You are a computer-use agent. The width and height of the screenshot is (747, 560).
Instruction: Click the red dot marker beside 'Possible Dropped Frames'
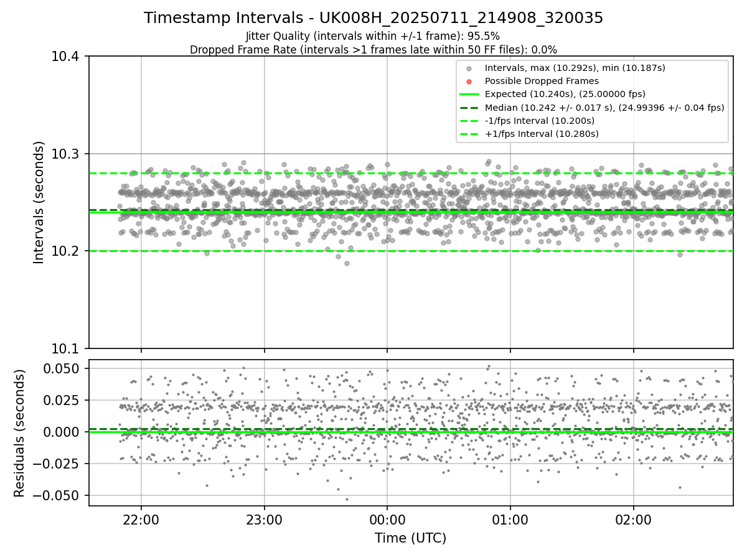click(469, 82)
